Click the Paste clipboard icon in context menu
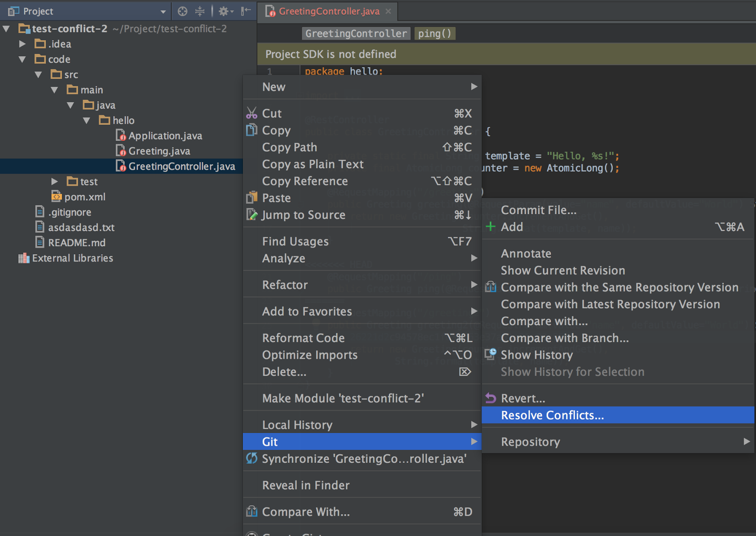The image size is (756, 536). pos(251,198)
